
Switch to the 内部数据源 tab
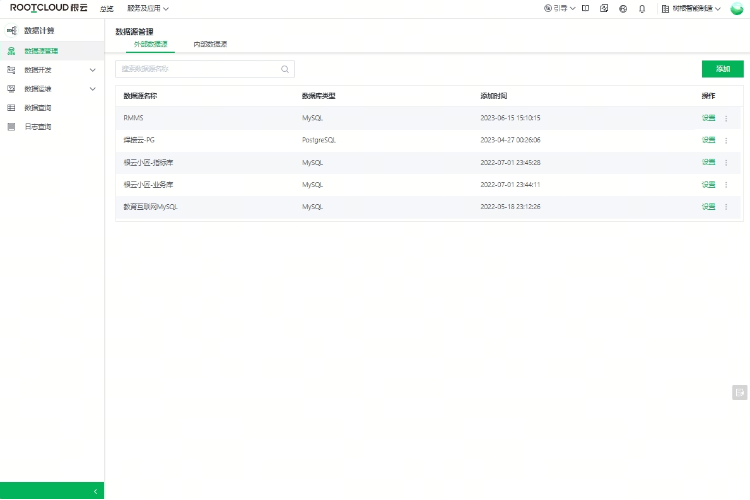(210, 44)
